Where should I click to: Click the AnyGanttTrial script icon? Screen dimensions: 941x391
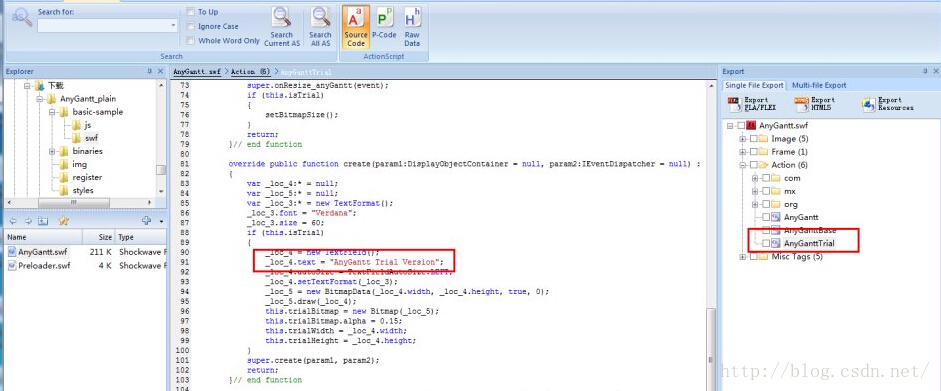(x=776, y=243)
